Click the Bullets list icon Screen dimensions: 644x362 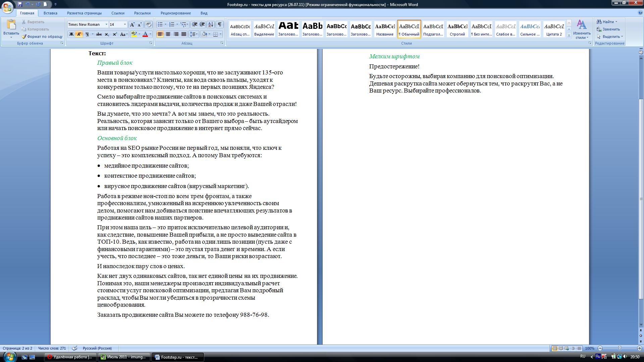(x=160, y=24)
